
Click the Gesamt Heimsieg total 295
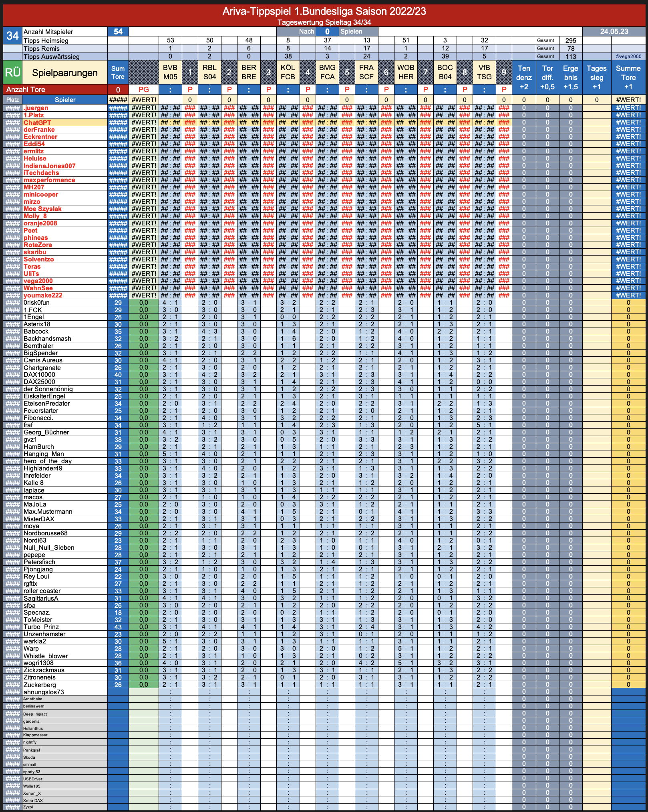tap(571, 40)
